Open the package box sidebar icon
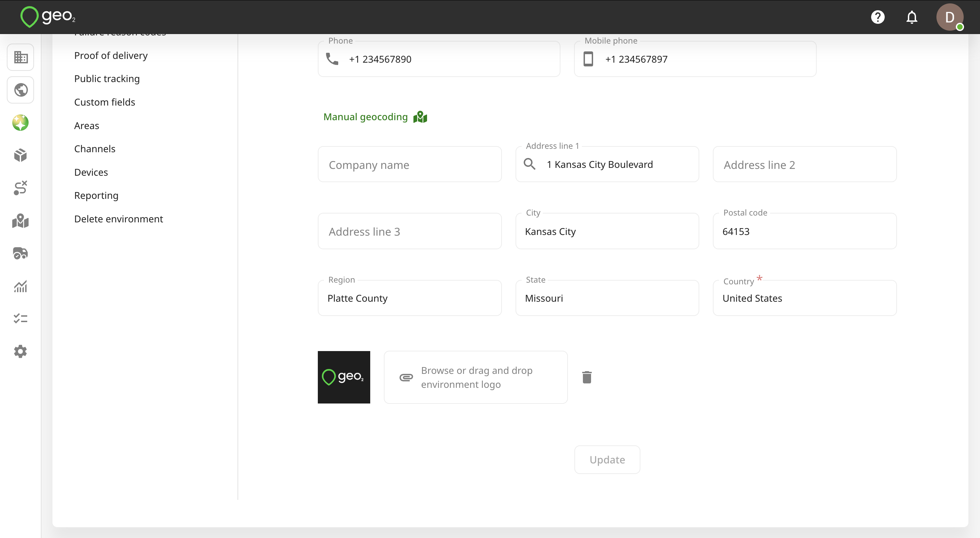 point(20,155)
